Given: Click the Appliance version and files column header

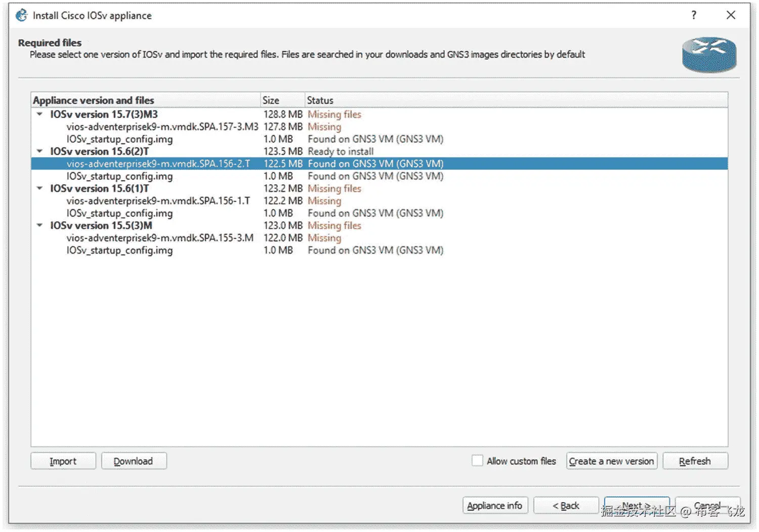Looking at the screenshot, I should click(146, 100).
